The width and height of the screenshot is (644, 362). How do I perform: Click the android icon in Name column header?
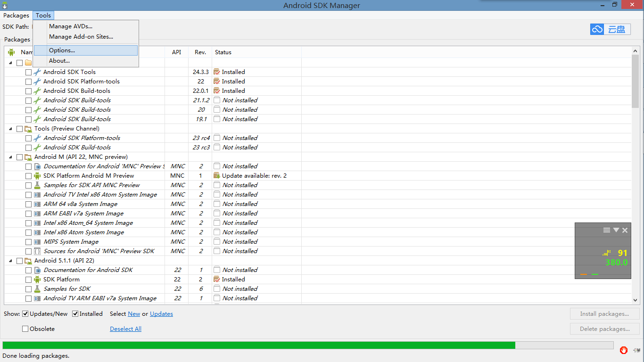pyautogui.click(x=11, y=52)
